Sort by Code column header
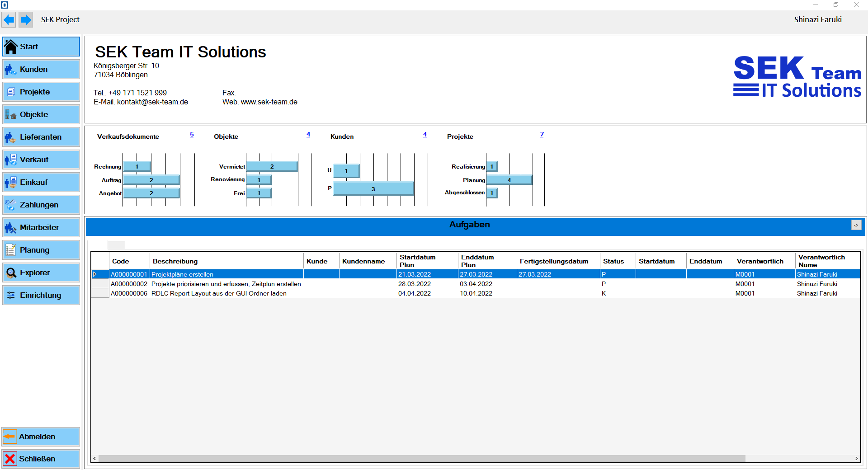The height and width of the screenshot is (470, 868). point(130,261)
